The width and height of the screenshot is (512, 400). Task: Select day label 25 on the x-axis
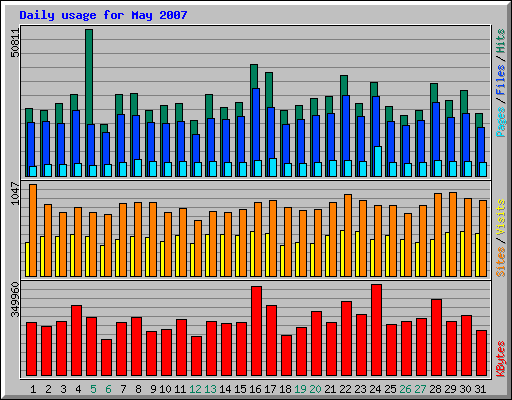pos(390,389)
